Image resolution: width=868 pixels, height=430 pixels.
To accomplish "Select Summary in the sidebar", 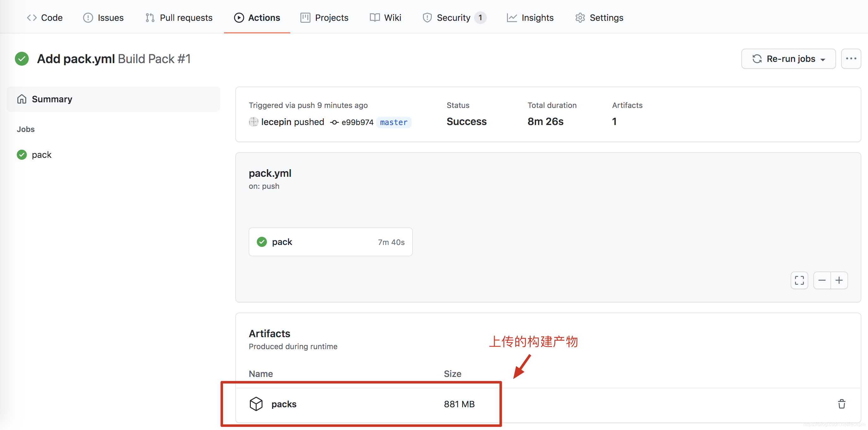I will (52, 99).
